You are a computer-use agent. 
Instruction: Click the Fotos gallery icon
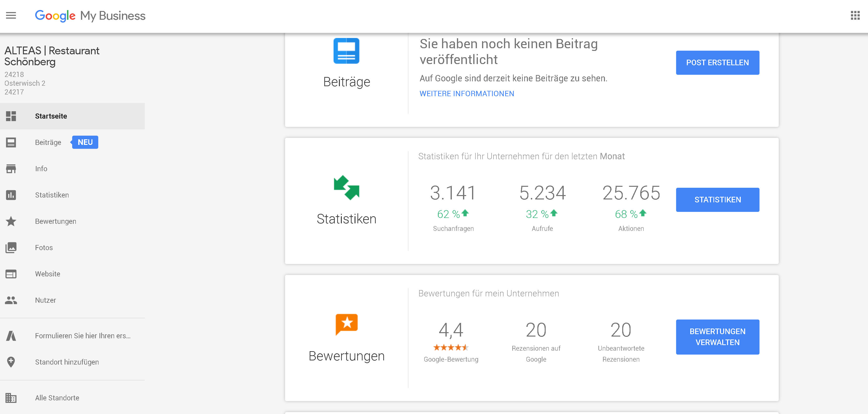11,247
